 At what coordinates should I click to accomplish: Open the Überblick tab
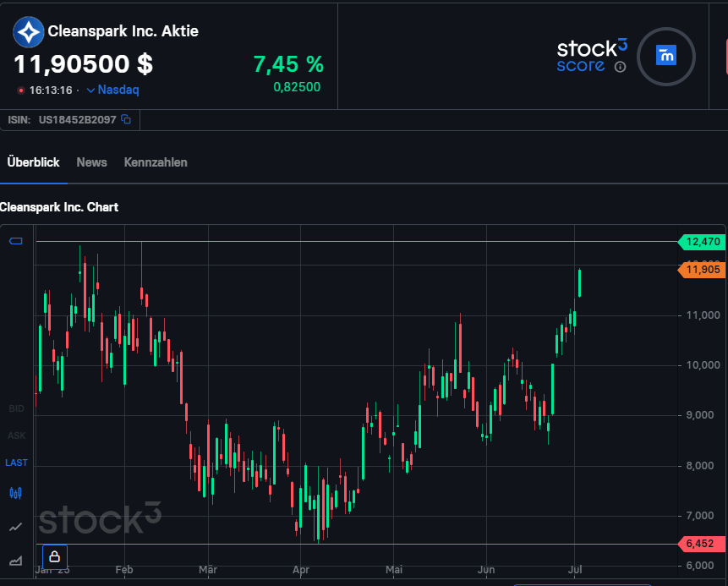tap(34, 162)
